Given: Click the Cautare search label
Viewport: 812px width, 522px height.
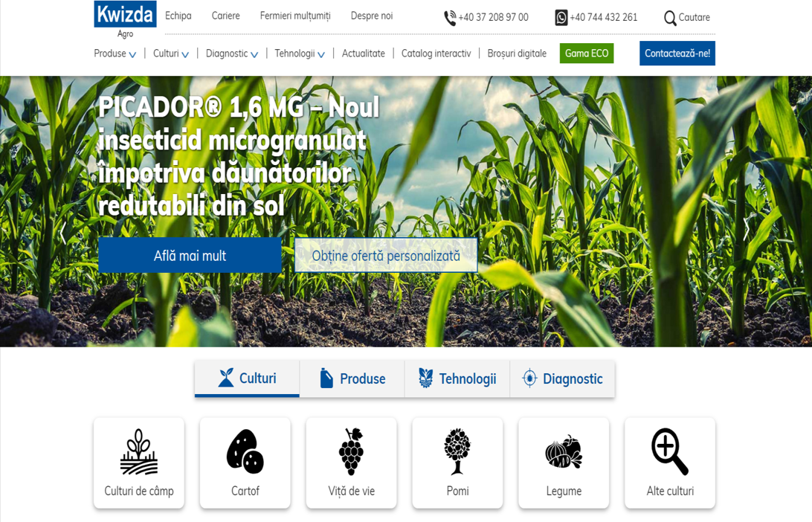Looking at the screenshot, I should pyautogui.click(x=694, y=18).
